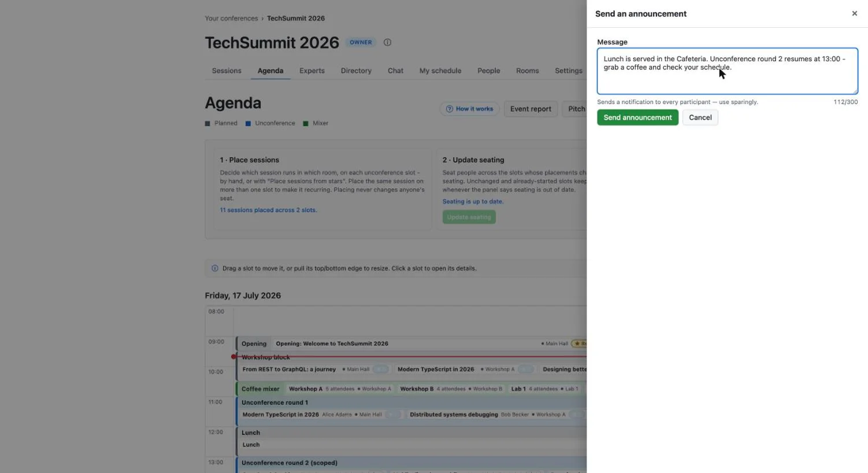This screenshot has height=473, width=868.
Task: Close the Send an announcement panel
Action: (x=854, y=13)
